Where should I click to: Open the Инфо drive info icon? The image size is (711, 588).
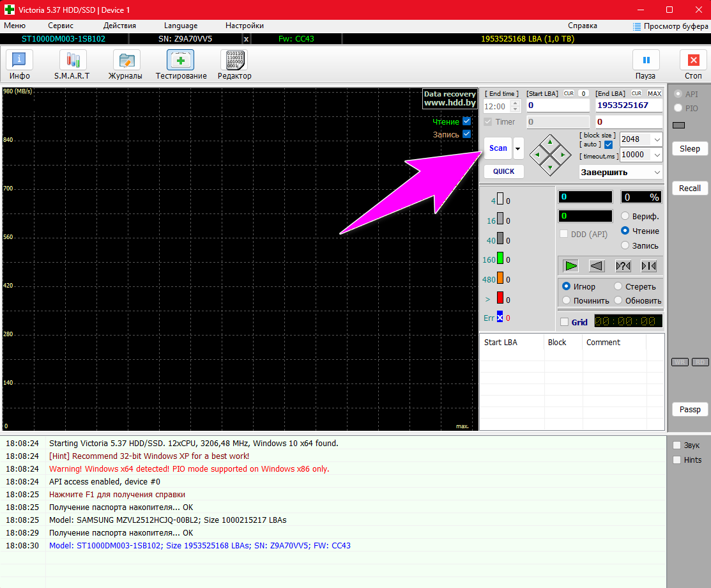[20, 60]
